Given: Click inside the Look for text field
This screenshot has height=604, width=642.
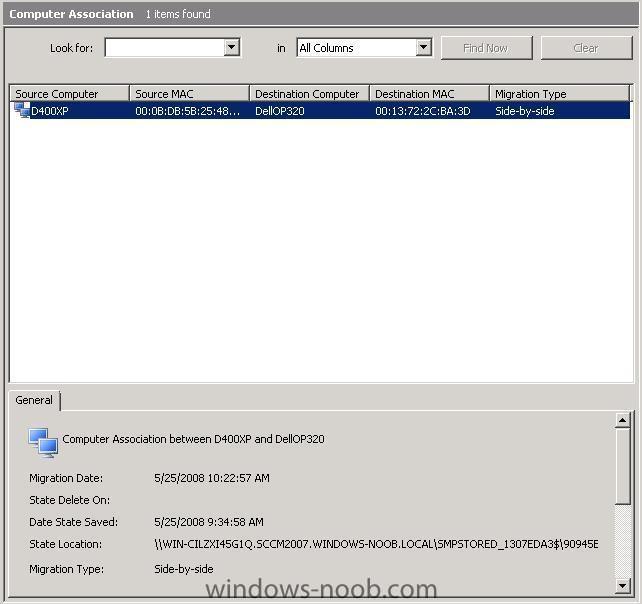Looking at the screenshot, I should pos(165,48).
